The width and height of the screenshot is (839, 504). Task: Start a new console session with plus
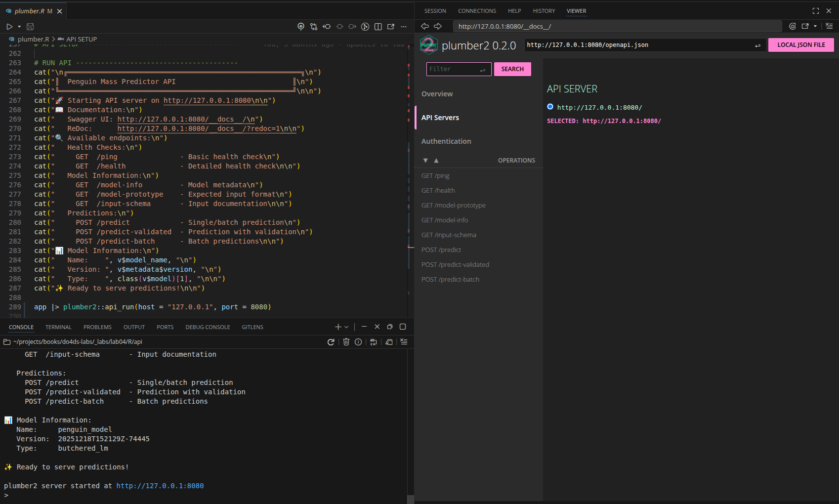(338, 327)
